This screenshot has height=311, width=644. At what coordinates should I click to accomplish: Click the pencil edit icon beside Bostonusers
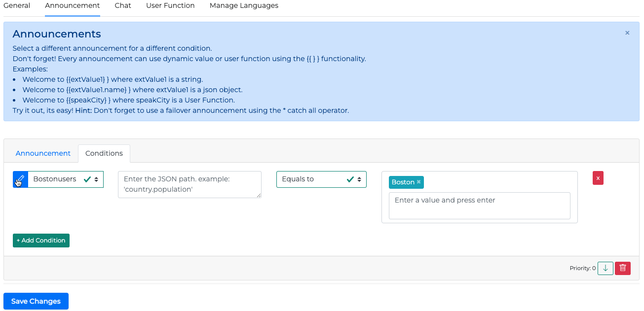[x=20, y=179]
